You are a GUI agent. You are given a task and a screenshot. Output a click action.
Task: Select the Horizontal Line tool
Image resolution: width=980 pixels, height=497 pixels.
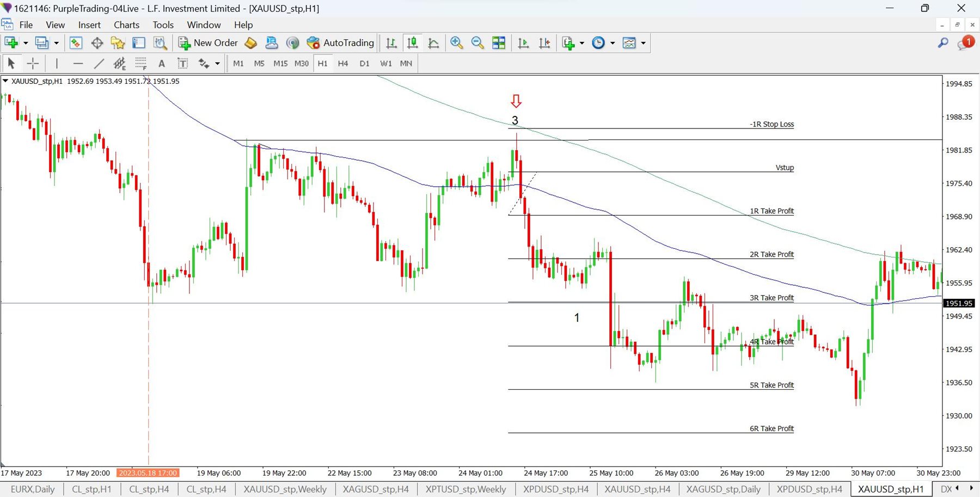78,64
